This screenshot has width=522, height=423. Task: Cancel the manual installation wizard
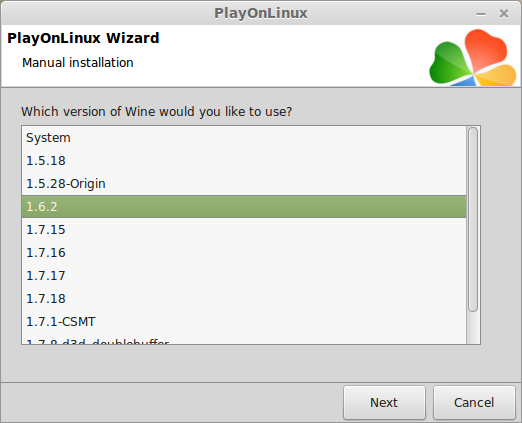[x=474, y=402]
